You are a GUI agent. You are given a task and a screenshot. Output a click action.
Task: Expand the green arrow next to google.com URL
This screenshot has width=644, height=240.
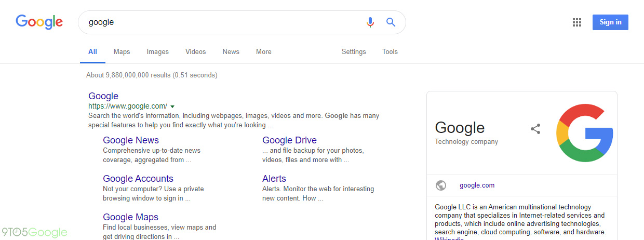tap(172, 106)
